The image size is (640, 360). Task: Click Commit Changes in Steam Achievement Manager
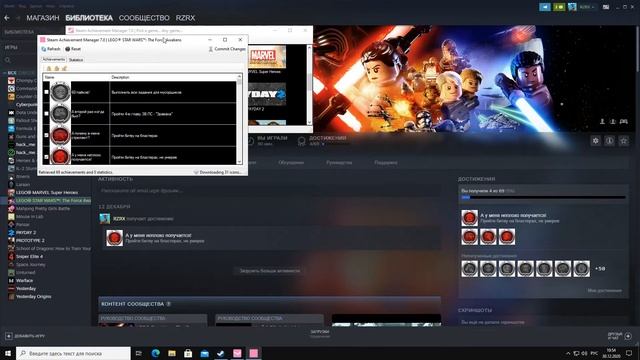227,49
